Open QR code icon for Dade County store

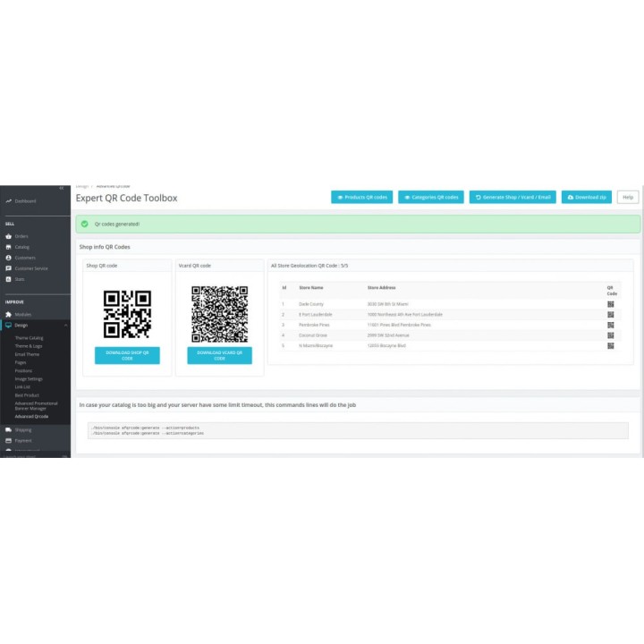(x=611, y=304)
